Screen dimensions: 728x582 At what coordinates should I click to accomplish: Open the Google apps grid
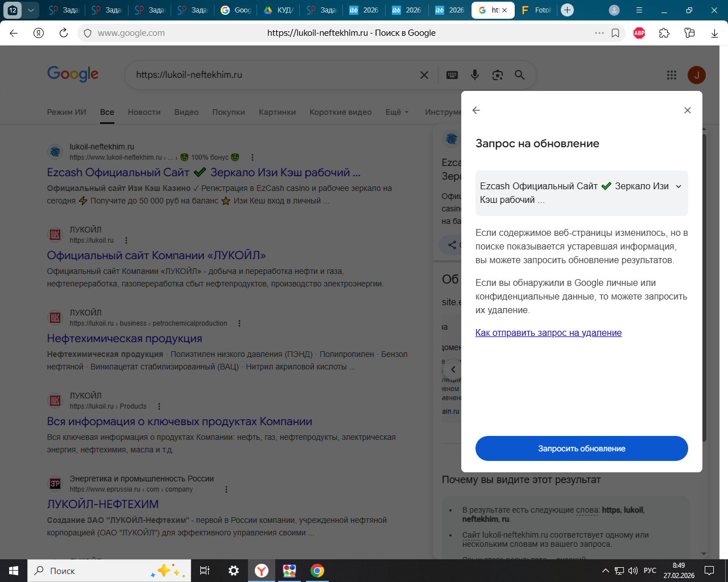pyautogui.click(x=672, y=75)
